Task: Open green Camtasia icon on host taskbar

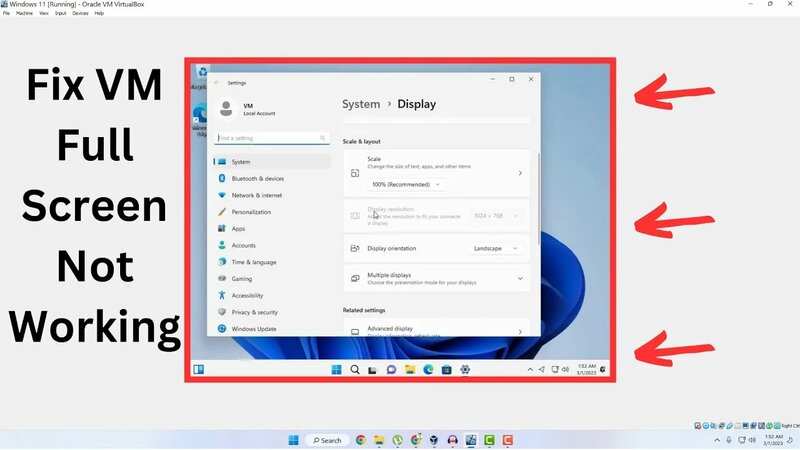Action: point(489,440)
